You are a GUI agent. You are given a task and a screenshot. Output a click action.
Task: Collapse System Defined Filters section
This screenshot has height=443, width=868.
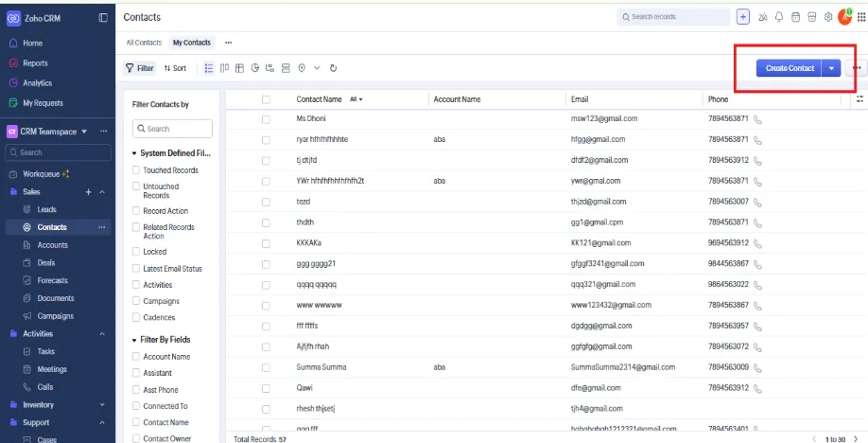(134, 153)
